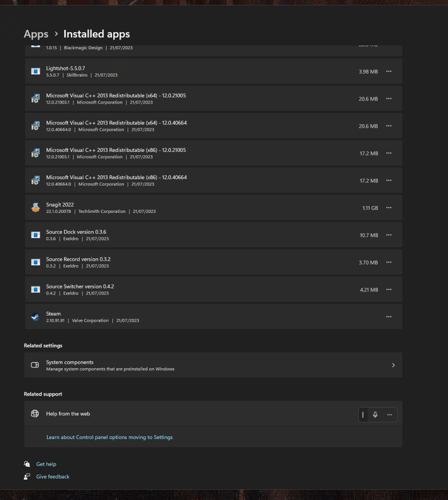
Task: Click the 4.21 MB size value
Action: tap(369, 290)
